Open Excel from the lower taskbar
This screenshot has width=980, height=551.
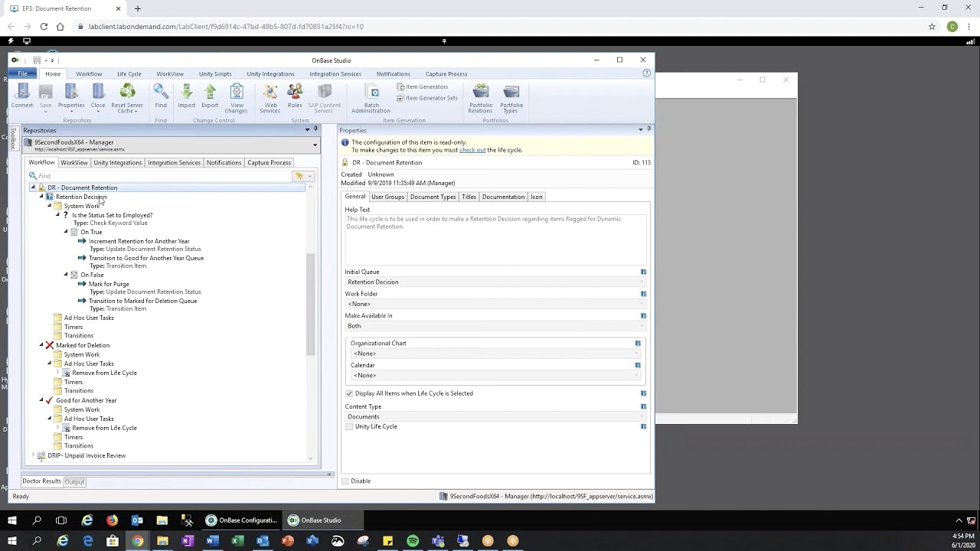(237, 541)
